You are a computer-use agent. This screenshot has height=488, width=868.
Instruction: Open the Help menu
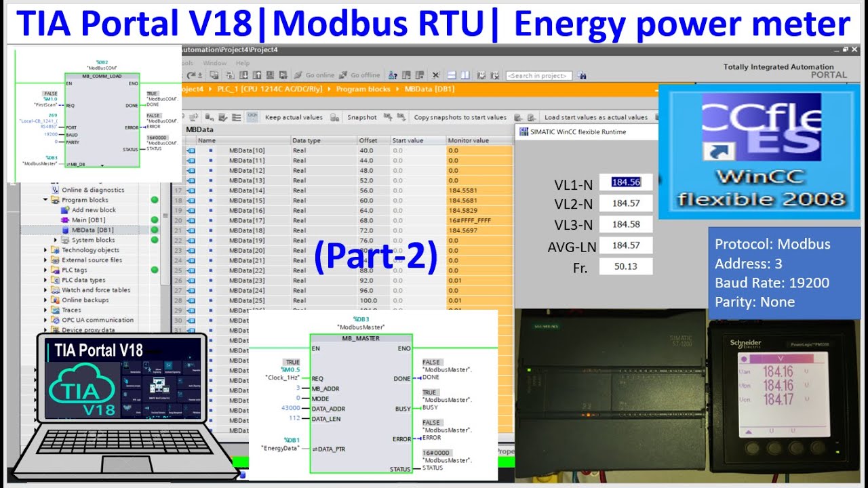pyautogui.click(x=243, y=63)
